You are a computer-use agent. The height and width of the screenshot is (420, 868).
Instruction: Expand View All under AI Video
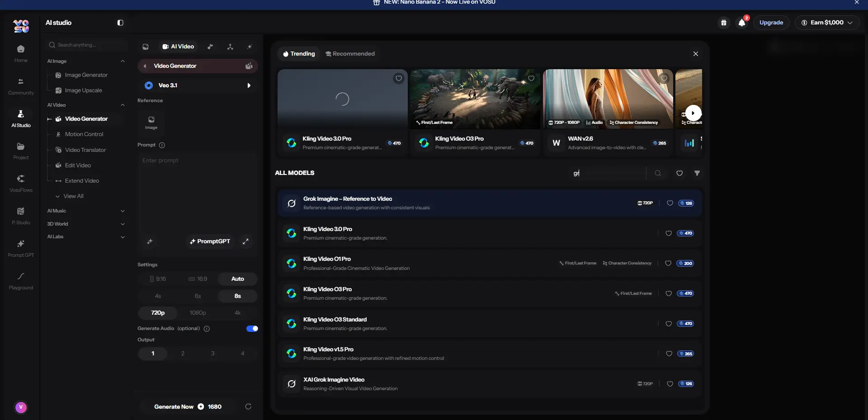(70, 196)
